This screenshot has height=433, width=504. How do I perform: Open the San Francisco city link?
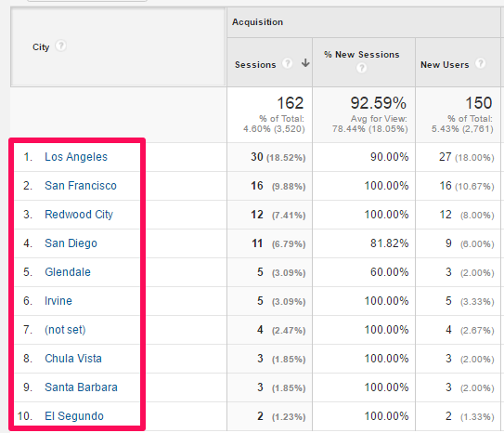(x=81, y=186)
